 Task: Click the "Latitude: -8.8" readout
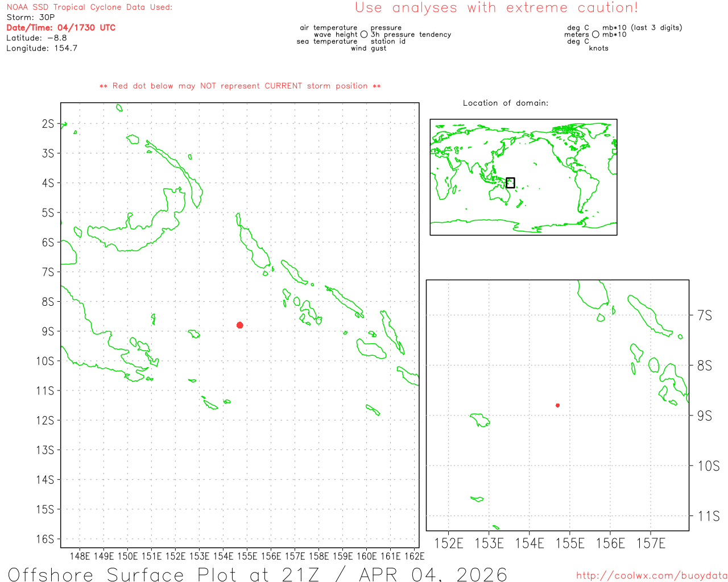(36, 38)
